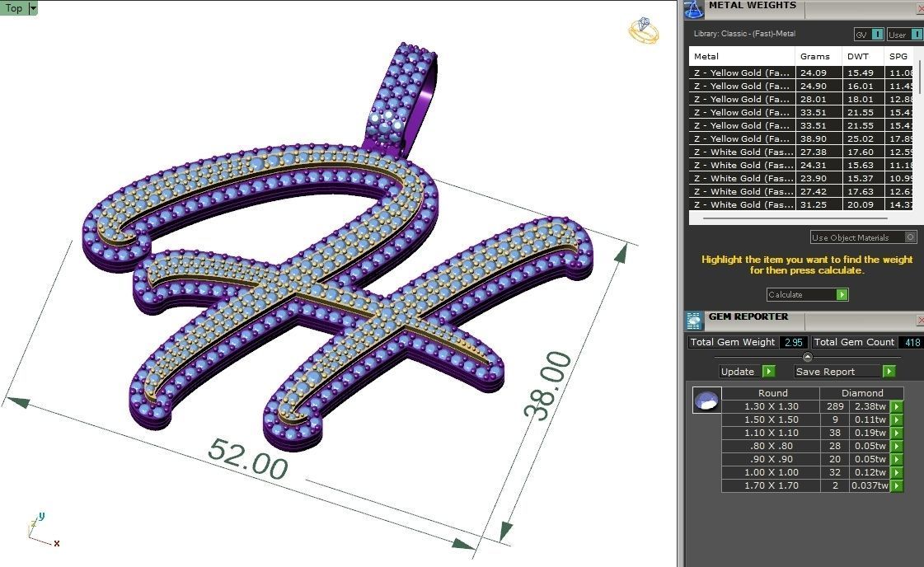
Task: Click green arrow for 1.50 X 1.50 row
Action: [896, 419]
